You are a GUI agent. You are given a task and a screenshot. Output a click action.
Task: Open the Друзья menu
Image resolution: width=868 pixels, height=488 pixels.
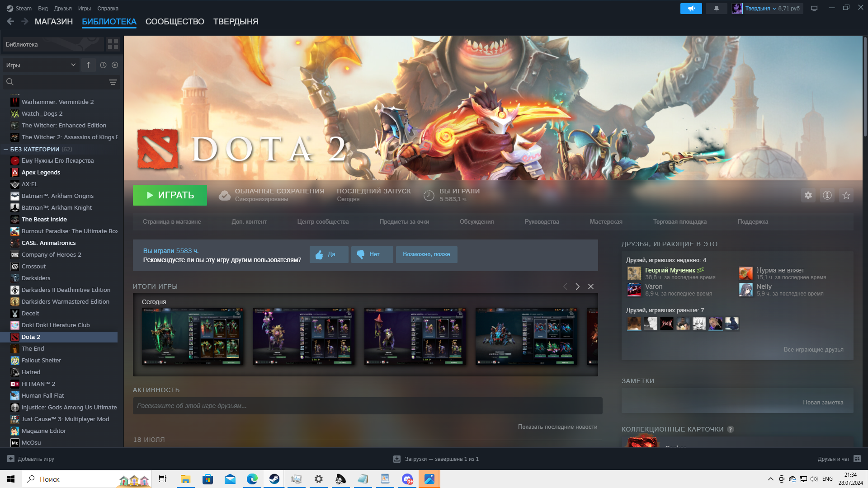click(62, 9)
